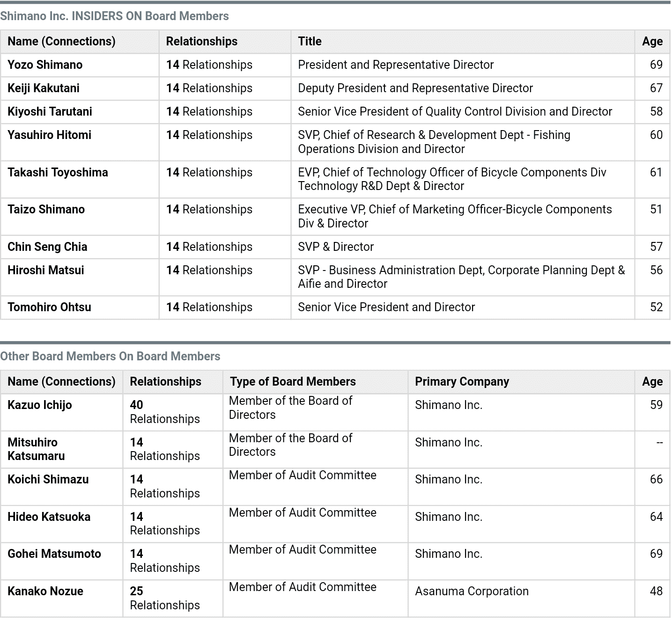Click 'Senior Vice President and Director' title
This screenshot has width=672, height=621.
coord(386,307)
